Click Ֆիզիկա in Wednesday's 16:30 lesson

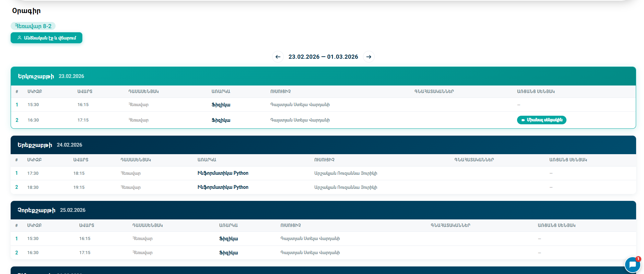229,253
